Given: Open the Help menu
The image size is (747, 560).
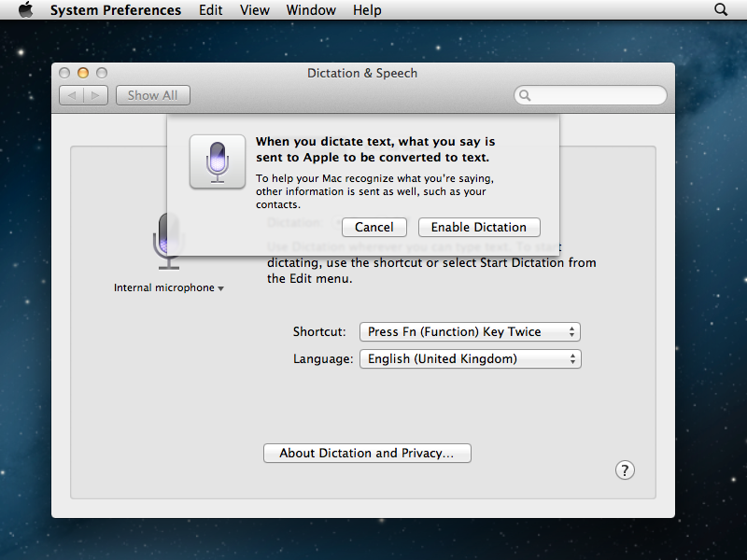Looking at the screenshot, I should 367,10.
